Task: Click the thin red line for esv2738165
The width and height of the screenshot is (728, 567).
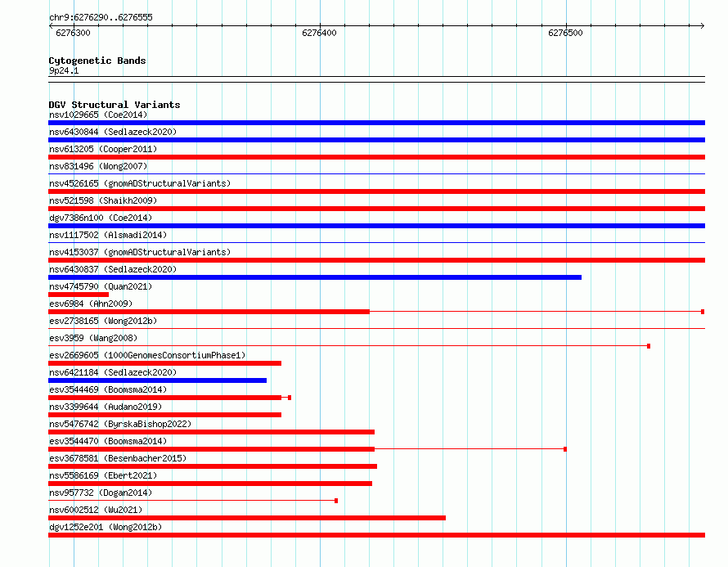Action: point(376,329)
